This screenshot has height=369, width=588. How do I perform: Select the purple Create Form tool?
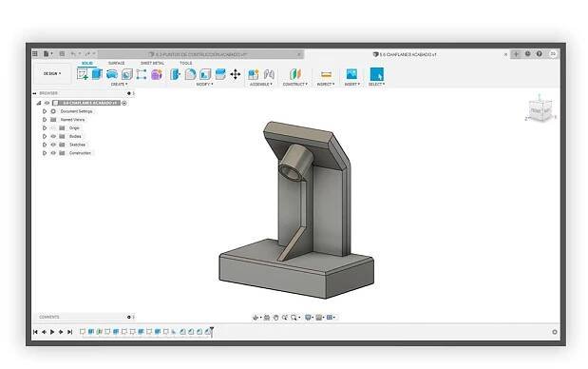coord(157,74)
